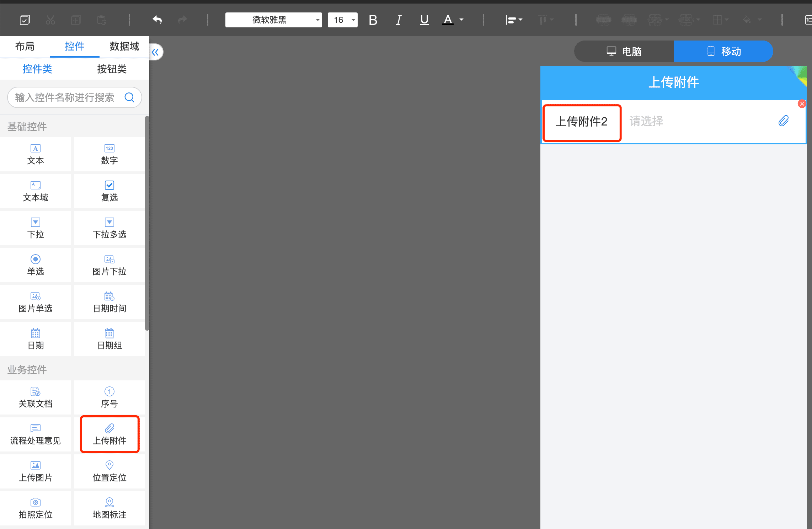Click the Cut scissors icon

tap(50, 20)
